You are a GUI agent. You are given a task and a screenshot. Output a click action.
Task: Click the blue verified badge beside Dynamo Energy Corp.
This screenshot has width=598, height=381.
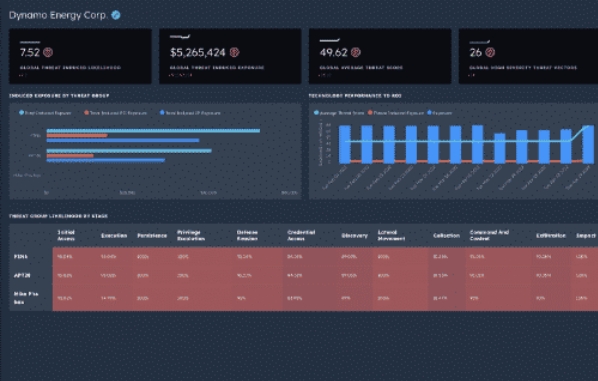[116, 15]
